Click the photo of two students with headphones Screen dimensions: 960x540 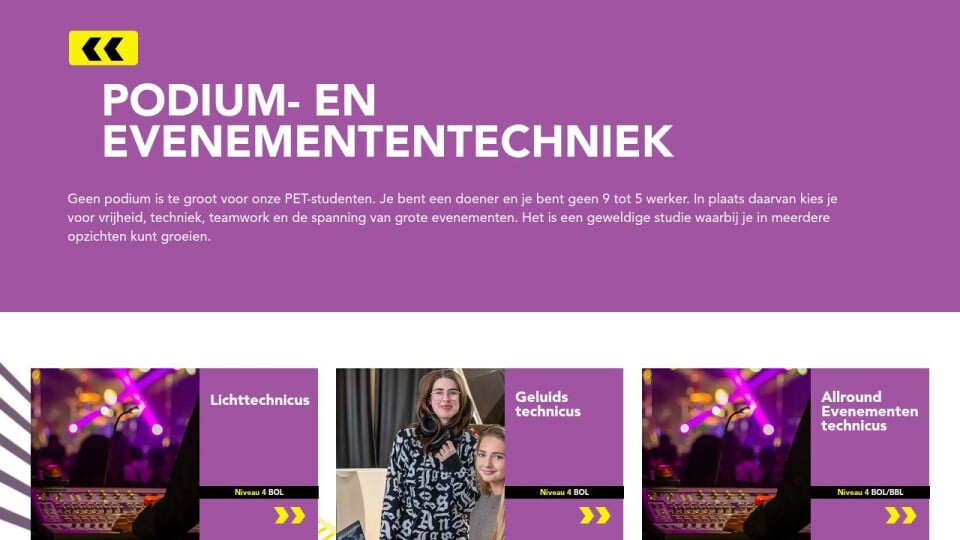click(x=420, y=454)
